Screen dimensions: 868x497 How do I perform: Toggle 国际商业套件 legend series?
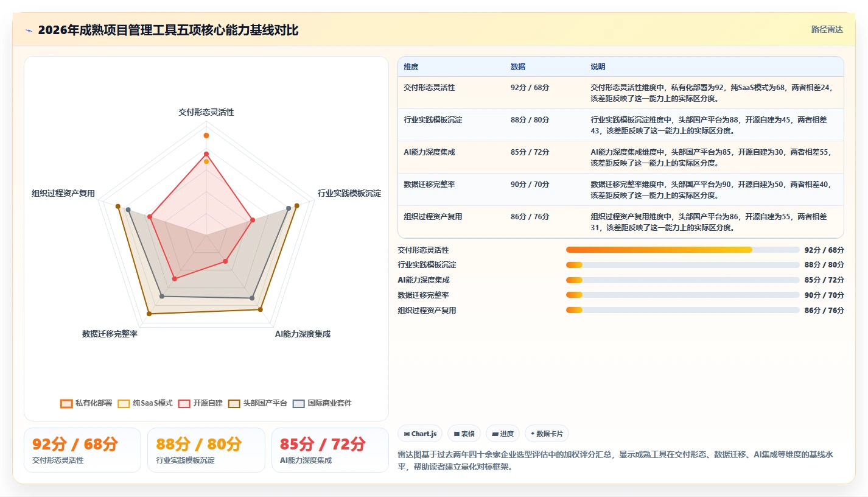pyautogui.click(x=323, y=403)
